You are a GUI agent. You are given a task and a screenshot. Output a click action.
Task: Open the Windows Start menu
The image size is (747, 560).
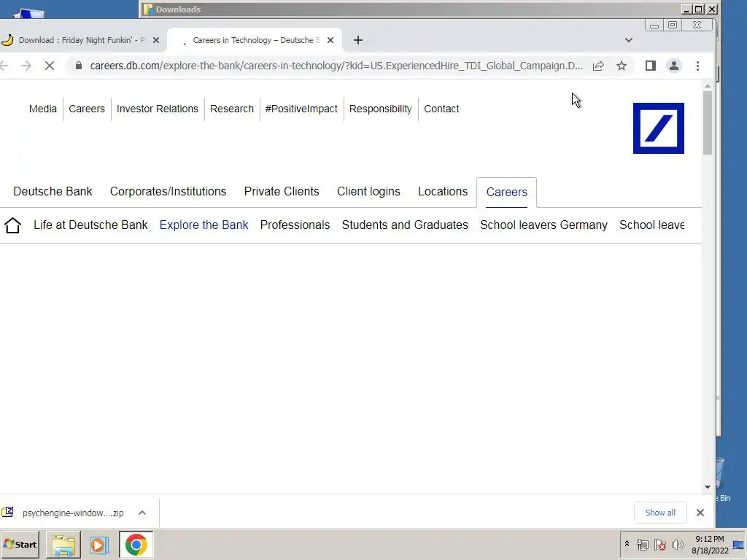(20, 544)
